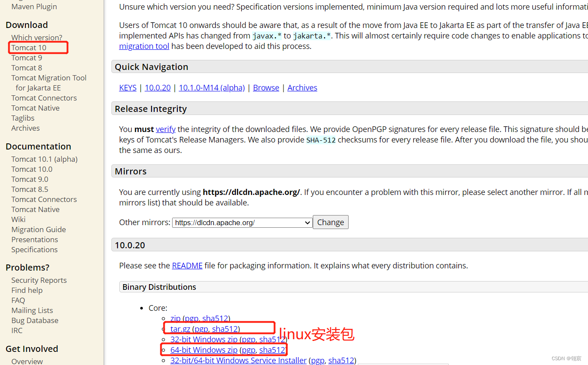Image resolution: width=588 pixels, height=365 pixels.
Task: Go to the Taglibs download page
Action: coord(23,118)
